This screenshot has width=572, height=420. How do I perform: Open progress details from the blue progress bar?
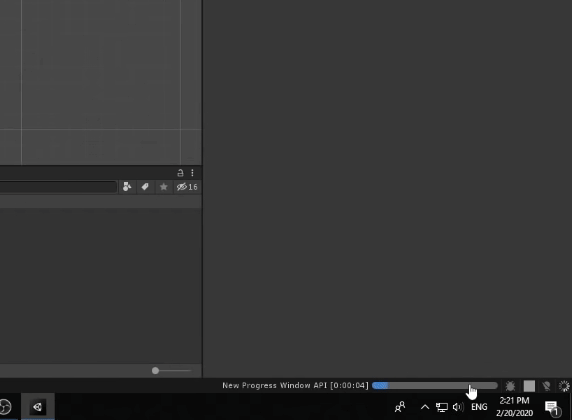click(434, 386)
